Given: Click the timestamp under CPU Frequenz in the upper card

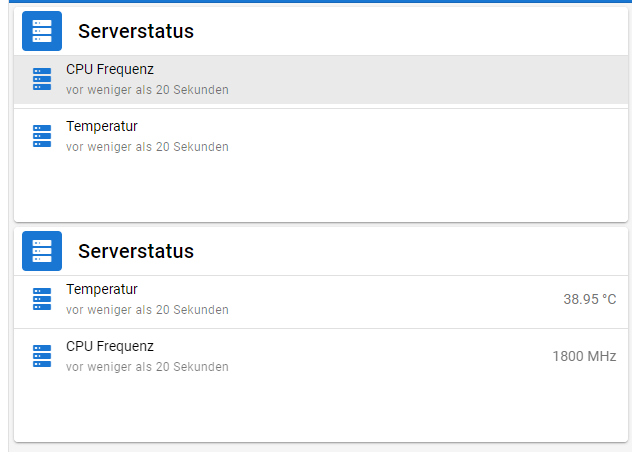Looking at the screenshot, I should (x=147, y=90).
